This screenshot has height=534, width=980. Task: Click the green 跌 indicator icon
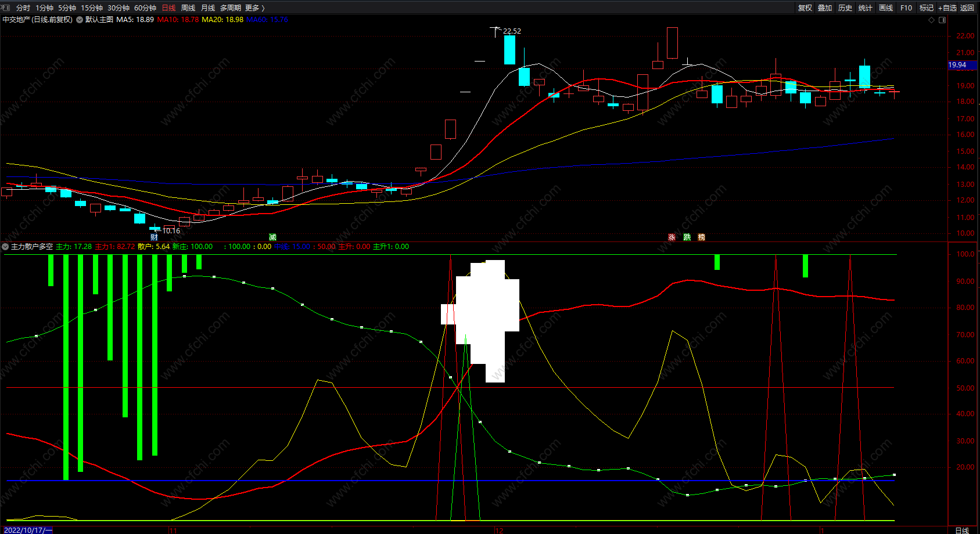[687, 237]
